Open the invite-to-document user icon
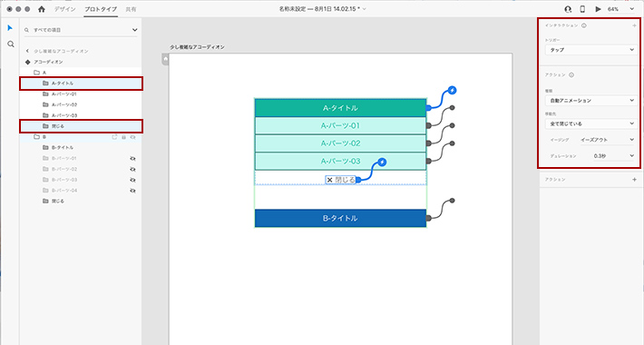The width and height of the screenshot is (644, 345). 568,9
